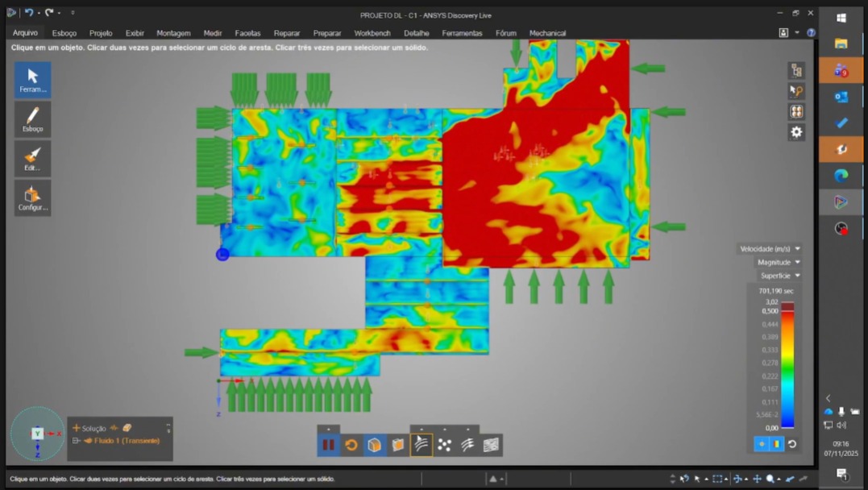Select the particles display icon

coord(445,445)
